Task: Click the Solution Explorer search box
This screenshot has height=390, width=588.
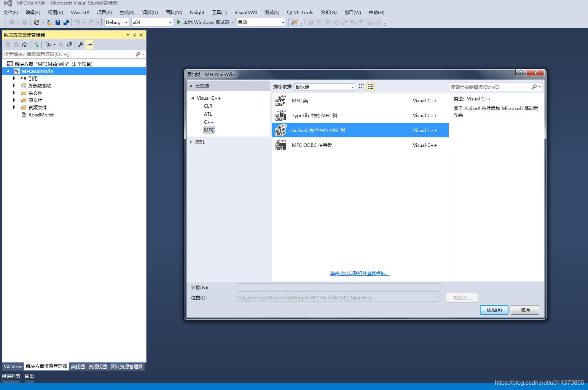Action: point(69,54)
